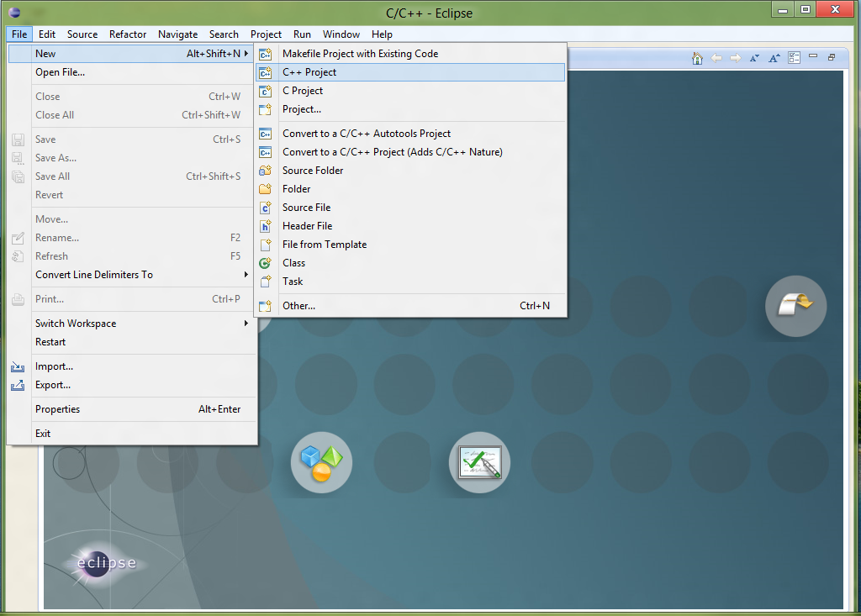Click the disabled Close entry in File menu
This screenshot has width=861, height=616.
pos(132,97)
